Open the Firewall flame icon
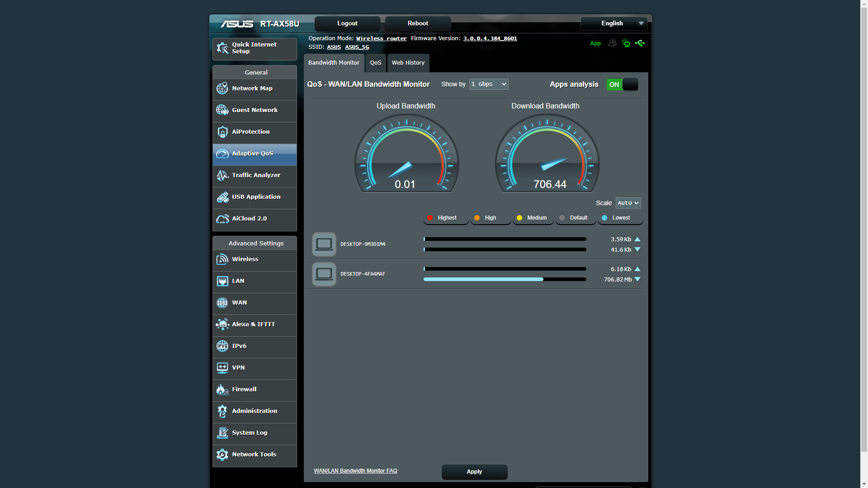Image resolution: width=868 pixels, height=488 pixels. (x=222, y=389)
